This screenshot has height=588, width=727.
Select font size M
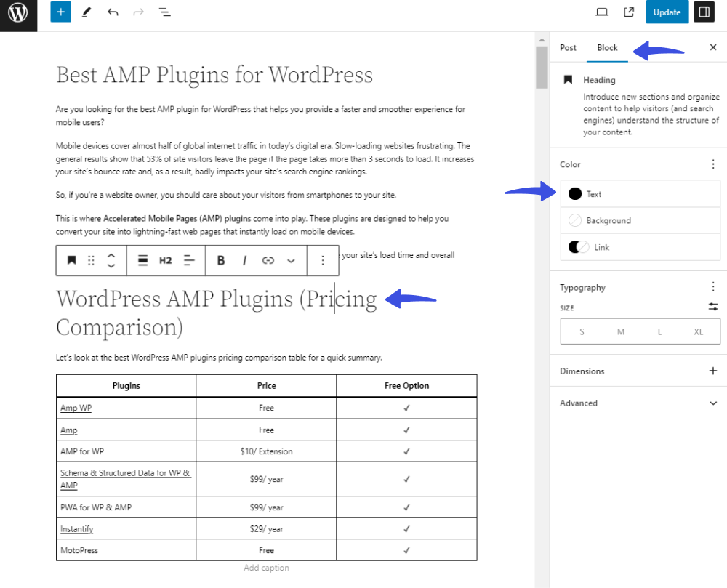(x=620, y=331)
